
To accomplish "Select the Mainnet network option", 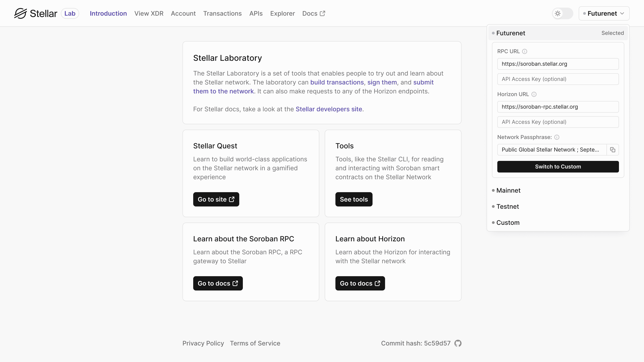I will click(x=558, y=190).
